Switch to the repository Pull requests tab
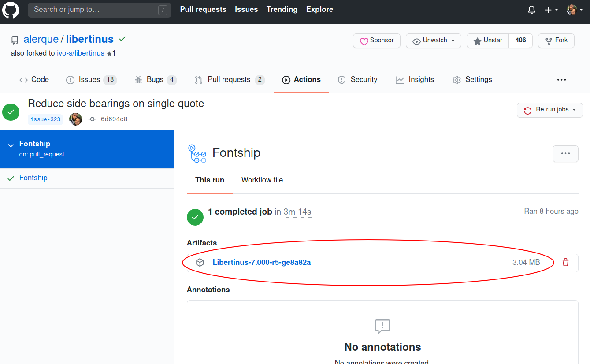Image resolution: width=590 pixels, height=364 pixels. (230, 80)
